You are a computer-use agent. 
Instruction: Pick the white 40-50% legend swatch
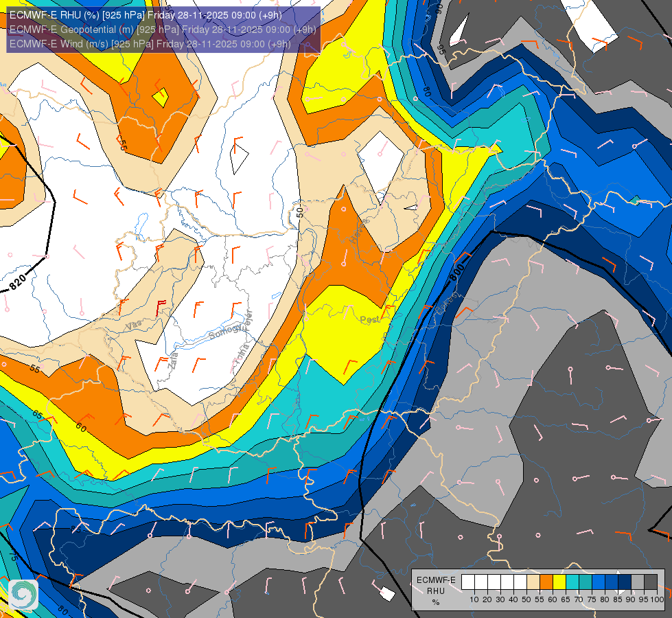pyautogui.click(x=520, y=582)
